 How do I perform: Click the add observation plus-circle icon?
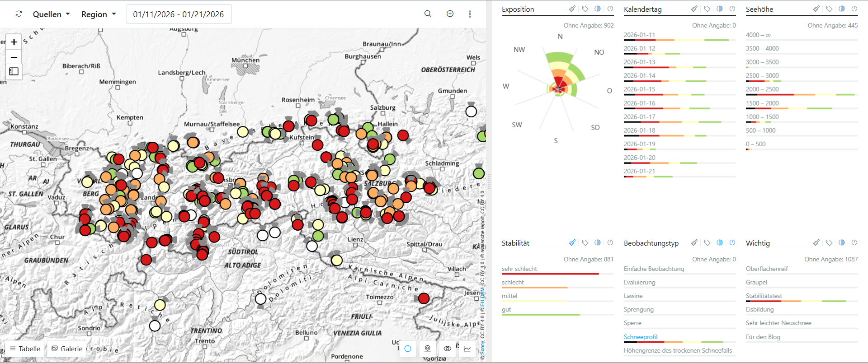point(450,14)
